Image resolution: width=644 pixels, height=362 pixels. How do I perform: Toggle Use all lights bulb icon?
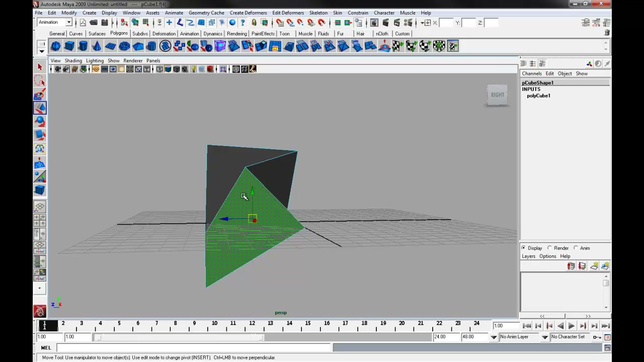[x=193, y=69]
